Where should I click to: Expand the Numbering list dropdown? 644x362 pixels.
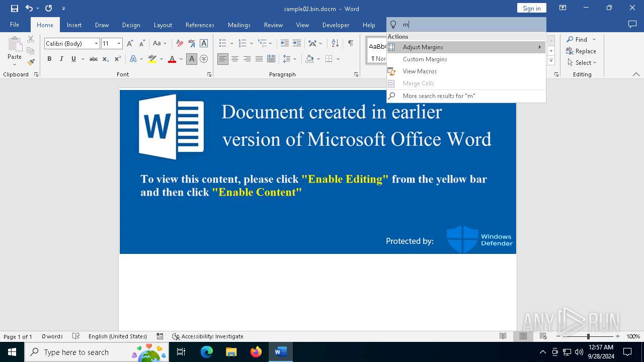coord(252,44)
